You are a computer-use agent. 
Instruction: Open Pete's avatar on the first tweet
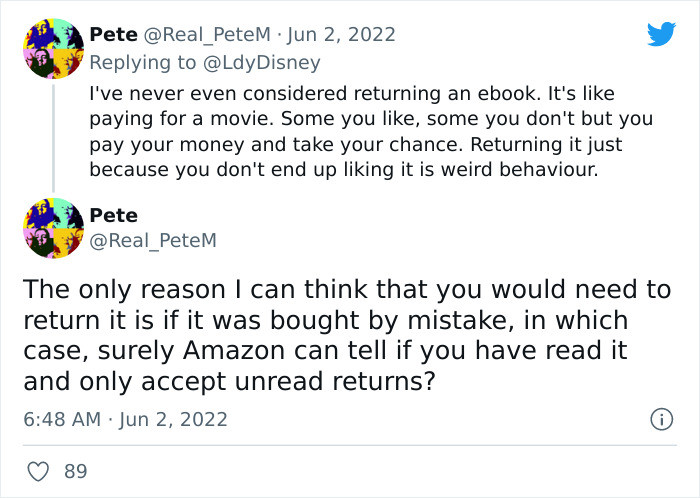point(53,49)
